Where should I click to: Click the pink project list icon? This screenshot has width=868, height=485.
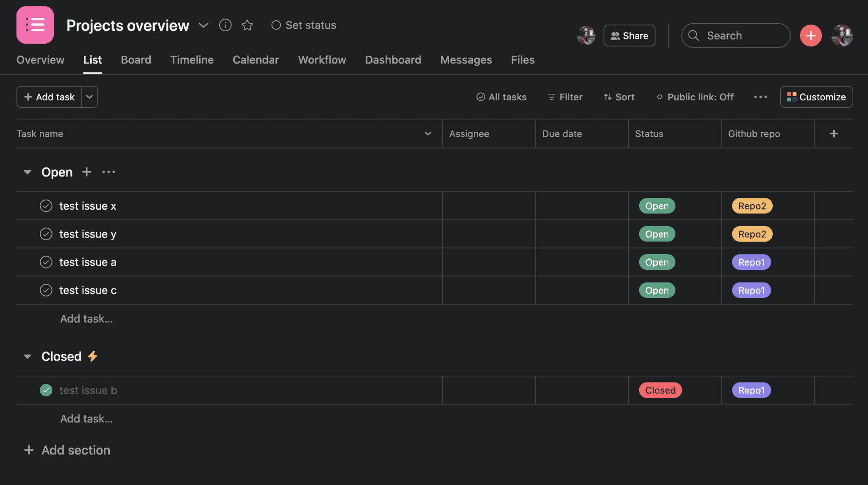(x=35, y=25)
